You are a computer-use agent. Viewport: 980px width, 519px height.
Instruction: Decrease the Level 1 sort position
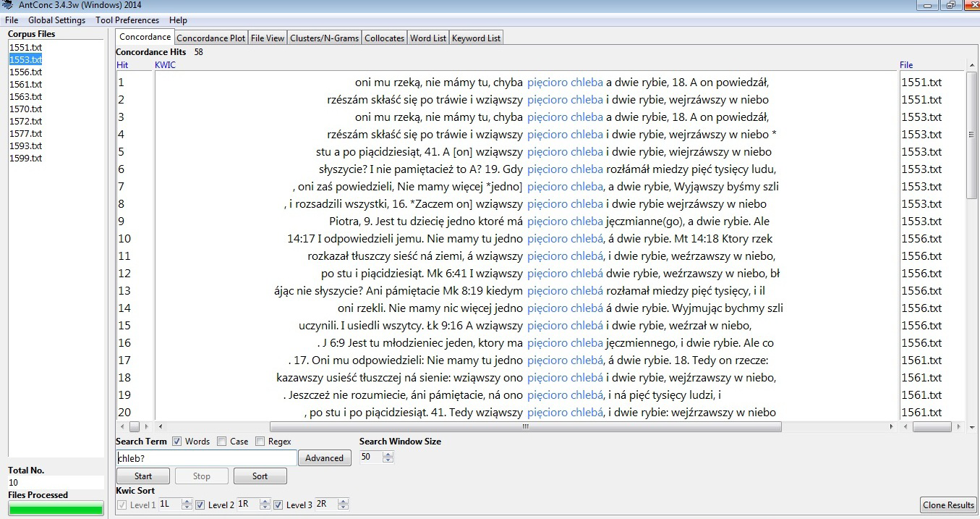187,507
